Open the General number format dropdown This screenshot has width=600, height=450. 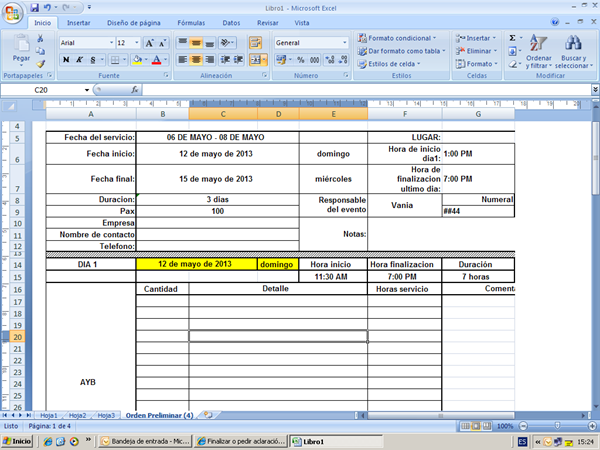pos(340,43)
